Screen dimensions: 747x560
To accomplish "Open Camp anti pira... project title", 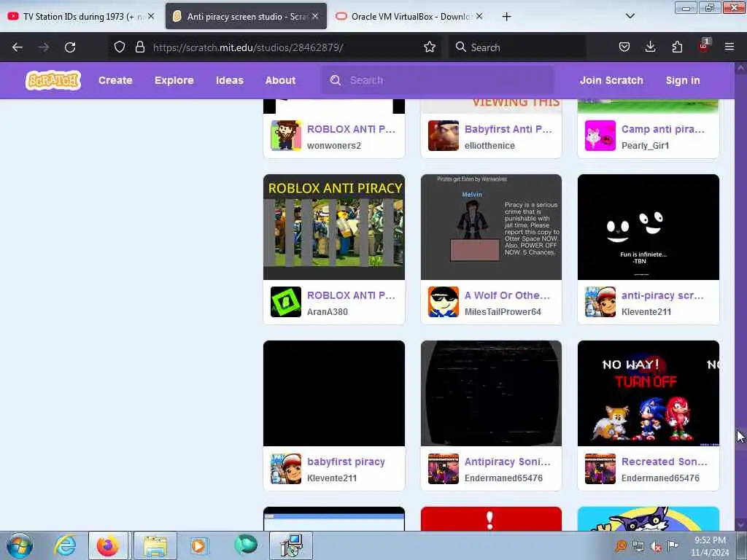I will [x=662, y=129].
